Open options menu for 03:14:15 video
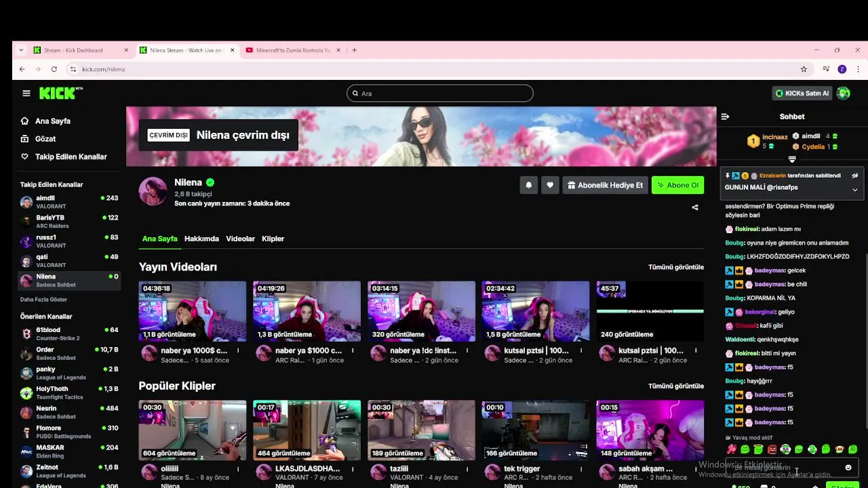868x488 pixels. click(467, 350)
